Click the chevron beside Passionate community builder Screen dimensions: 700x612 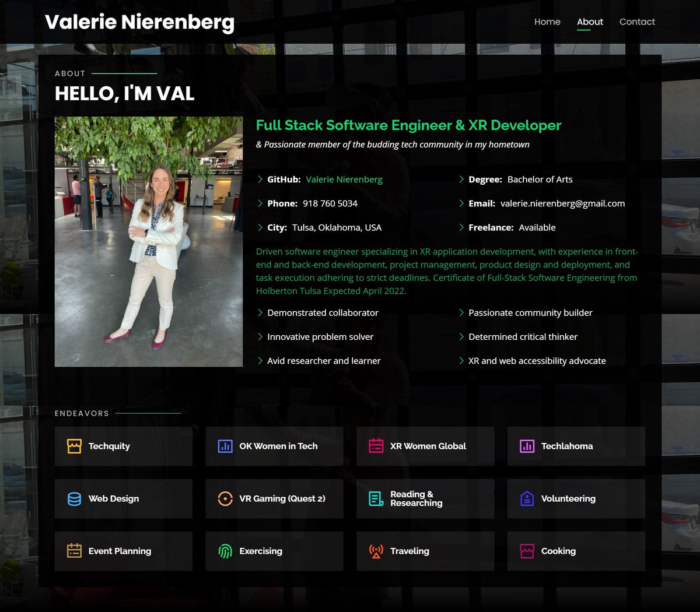click(461, 313)
